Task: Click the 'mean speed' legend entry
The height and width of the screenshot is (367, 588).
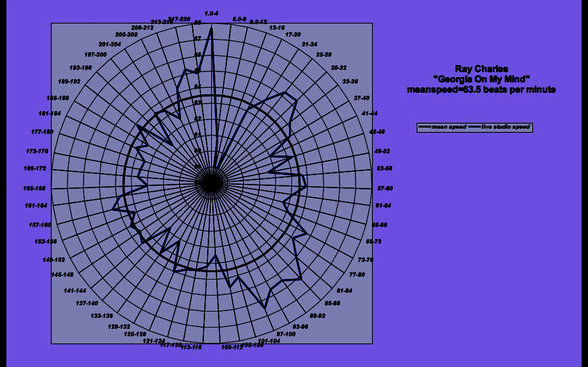Action: coord(449,127)
